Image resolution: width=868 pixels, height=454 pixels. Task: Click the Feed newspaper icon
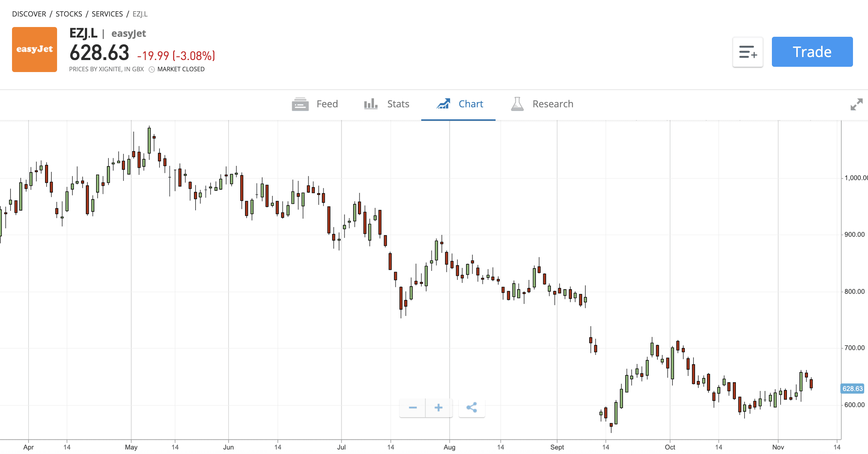(x=300, y=104)
